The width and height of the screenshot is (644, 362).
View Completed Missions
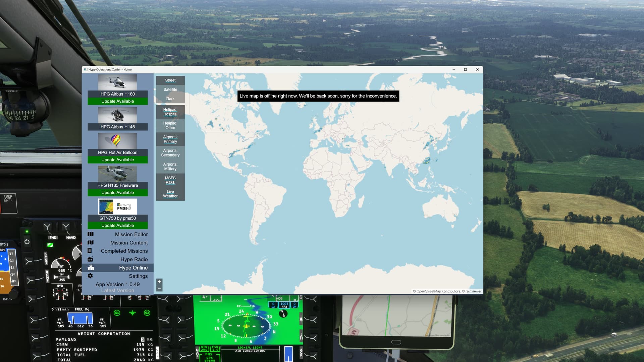[x=124, y=251]
